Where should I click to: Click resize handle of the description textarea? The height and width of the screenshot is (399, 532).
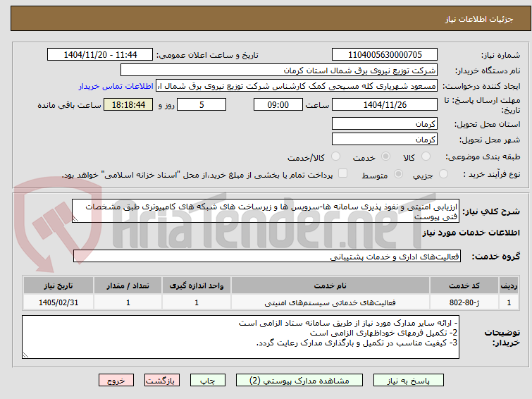[75, 219]
